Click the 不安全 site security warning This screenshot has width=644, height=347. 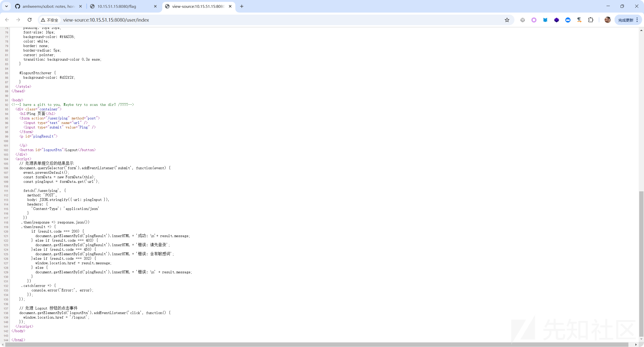pos(50,20)
